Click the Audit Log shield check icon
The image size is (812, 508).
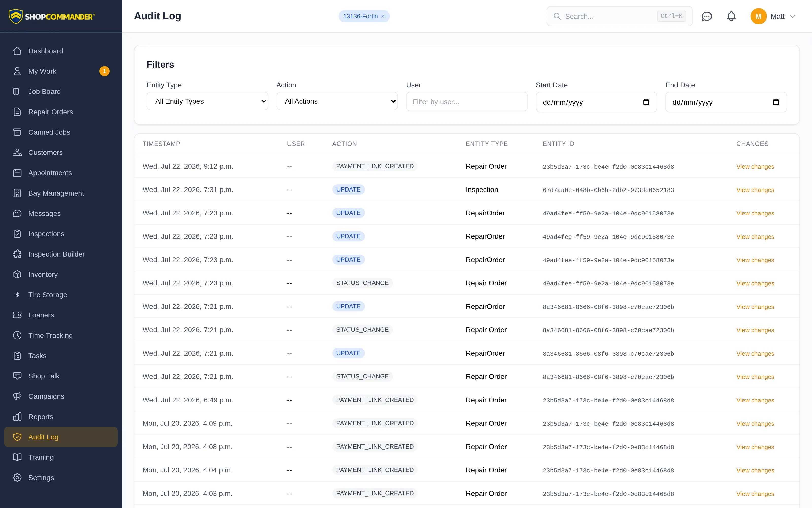[17, 437]
